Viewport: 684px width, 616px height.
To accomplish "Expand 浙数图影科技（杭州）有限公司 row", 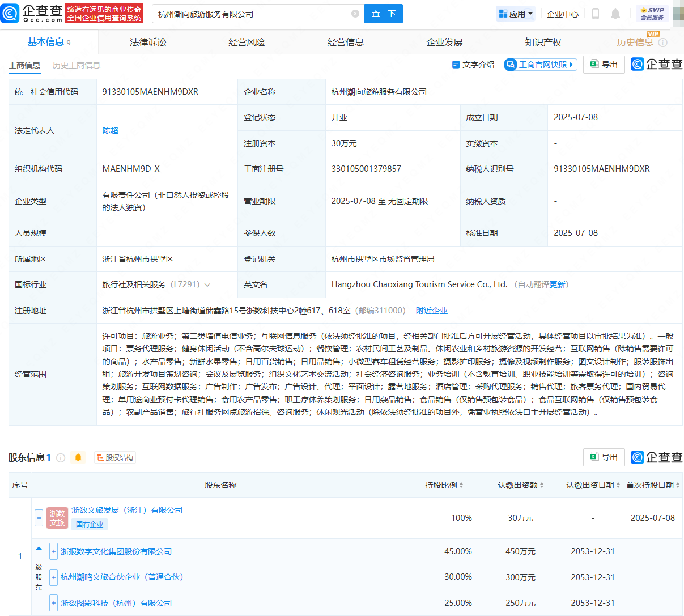I will coord(53,603).
